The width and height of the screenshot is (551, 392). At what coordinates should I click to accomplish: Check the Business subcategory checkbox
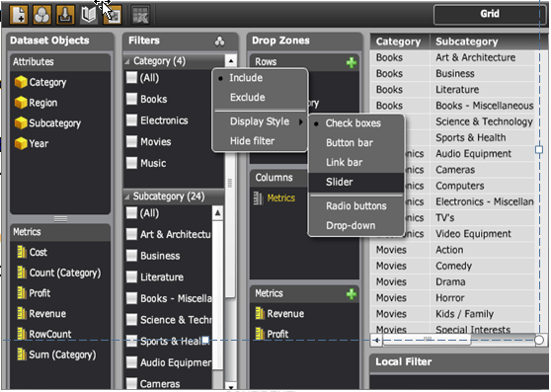131,256
